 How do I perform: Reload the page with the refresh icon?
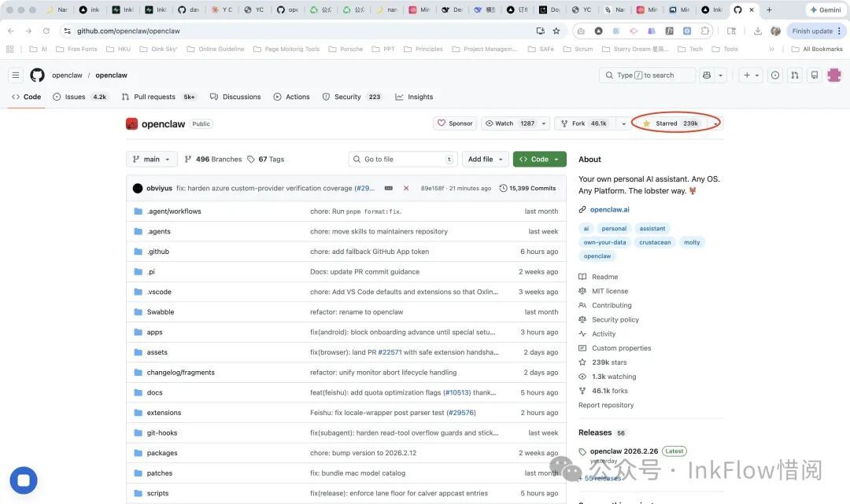coord(46,31)
